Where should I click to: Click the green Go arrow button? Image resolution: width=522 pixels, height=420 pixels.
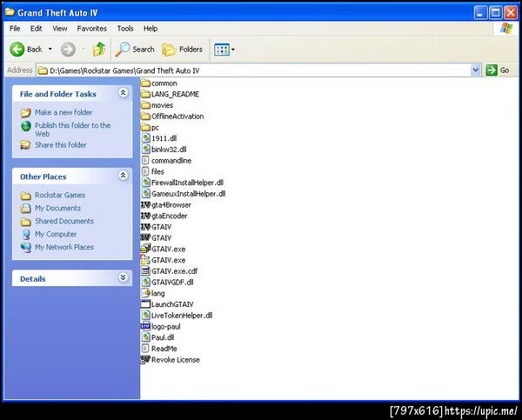coord(492,70)
